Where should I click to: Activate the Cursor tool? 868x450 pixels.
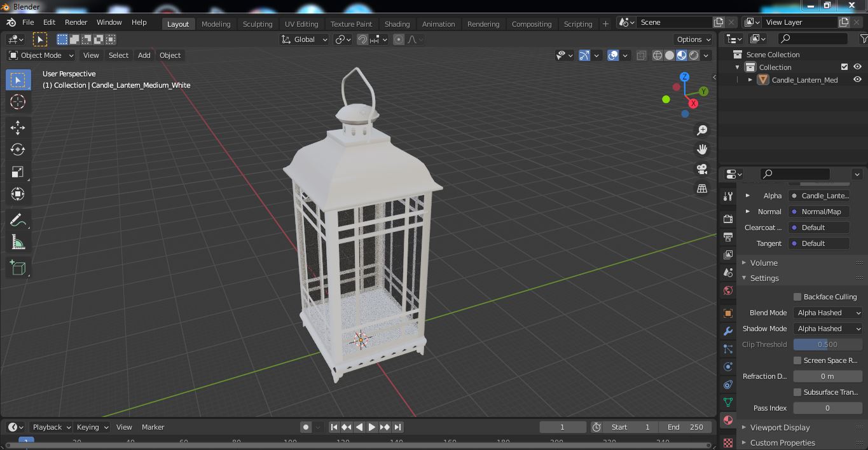[x=18, y=102]
